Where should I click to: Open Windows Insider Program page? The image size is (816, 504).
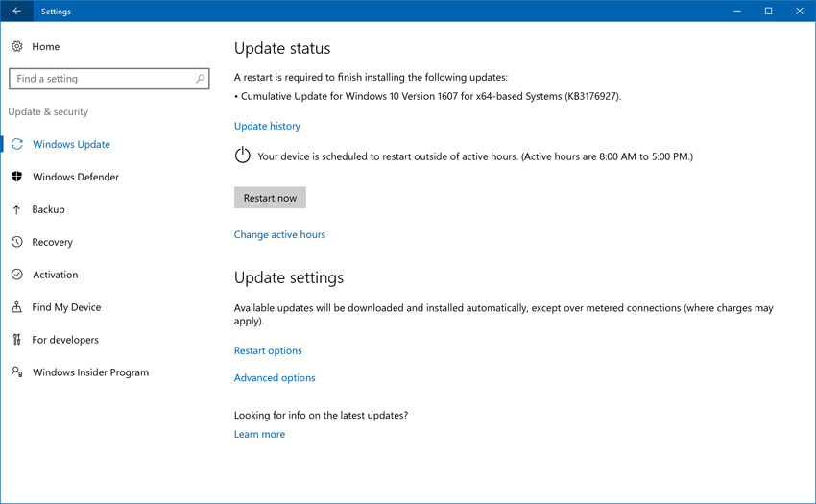point(90,372)
